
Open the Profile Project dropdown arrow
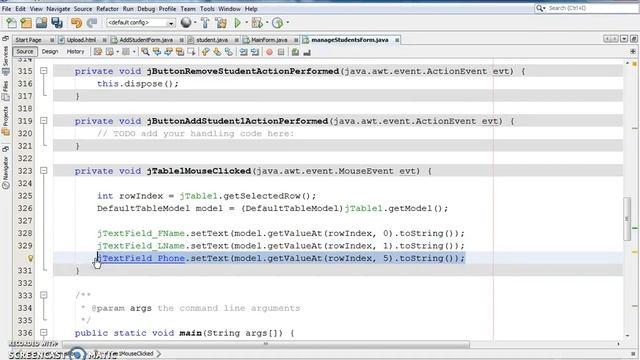(x=287, y=23)
